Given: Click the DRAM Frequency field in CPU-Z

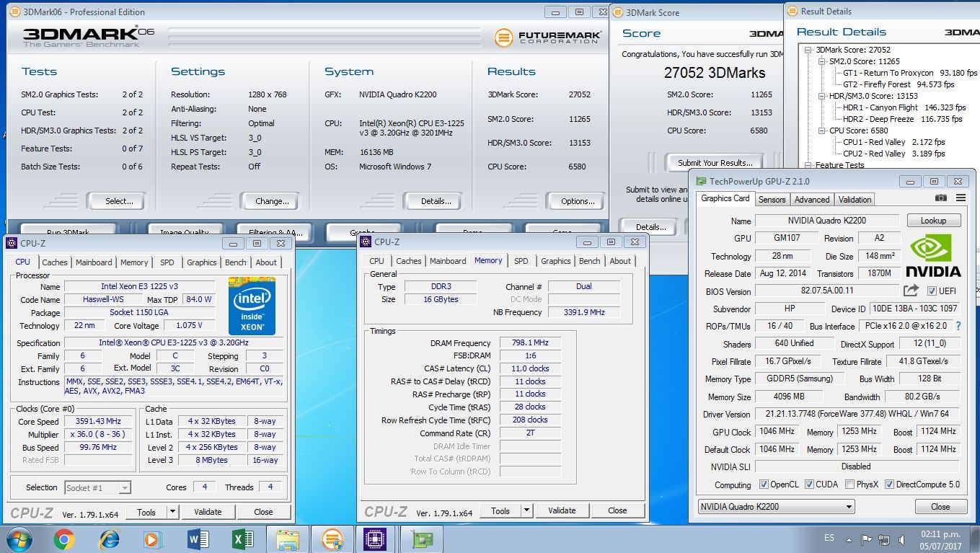Looking at the screenshot, I should pos(531,343).
